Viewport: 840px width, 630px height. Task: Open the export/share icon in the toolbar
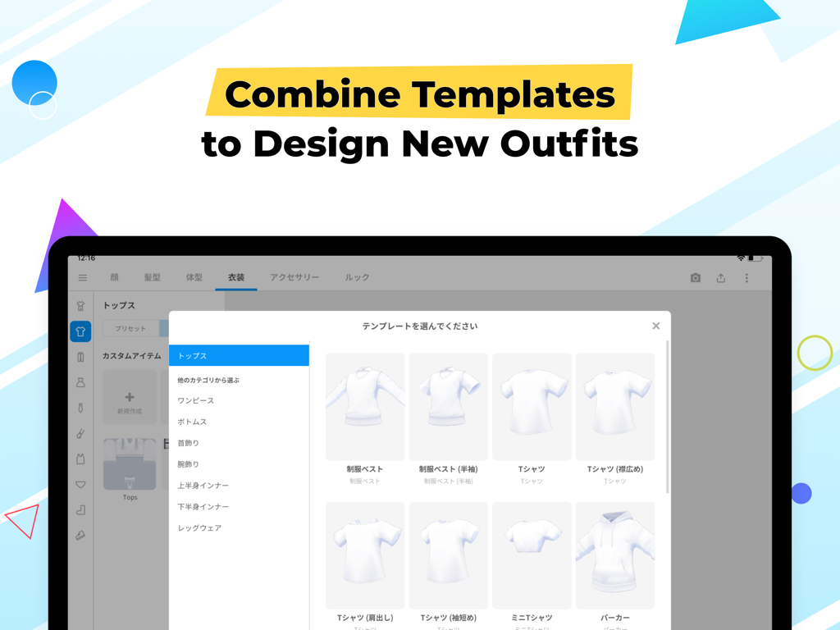721,277
